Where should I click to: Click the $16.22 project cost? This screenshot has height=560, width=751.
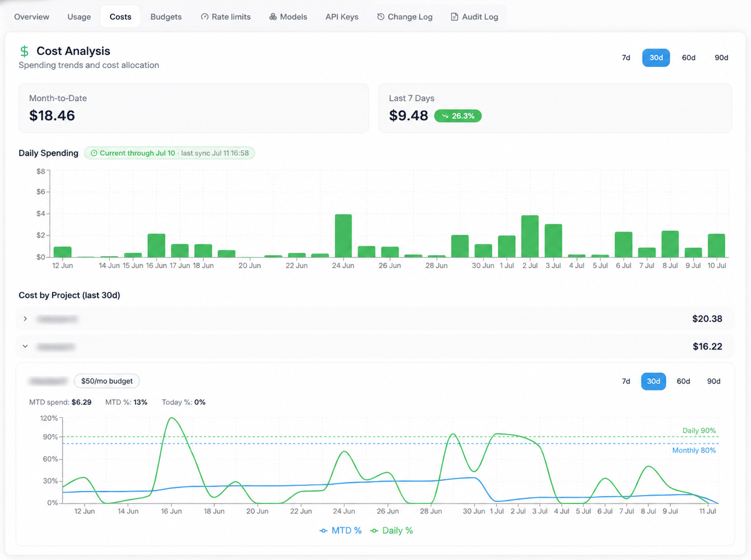(x=707, y=346)
